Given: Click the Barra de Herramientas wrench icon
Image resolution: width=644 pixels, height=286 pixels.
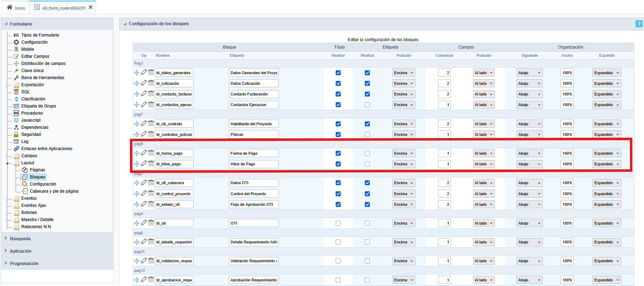Looking at the screenshot, I should click(x=16, y=78).
